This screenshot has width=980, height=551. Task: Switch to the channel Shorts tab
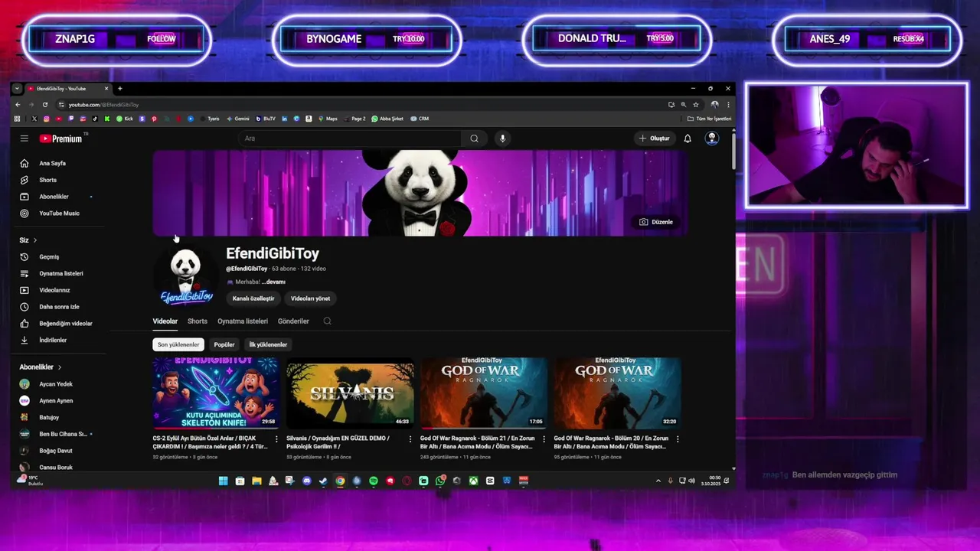(198, 321)
